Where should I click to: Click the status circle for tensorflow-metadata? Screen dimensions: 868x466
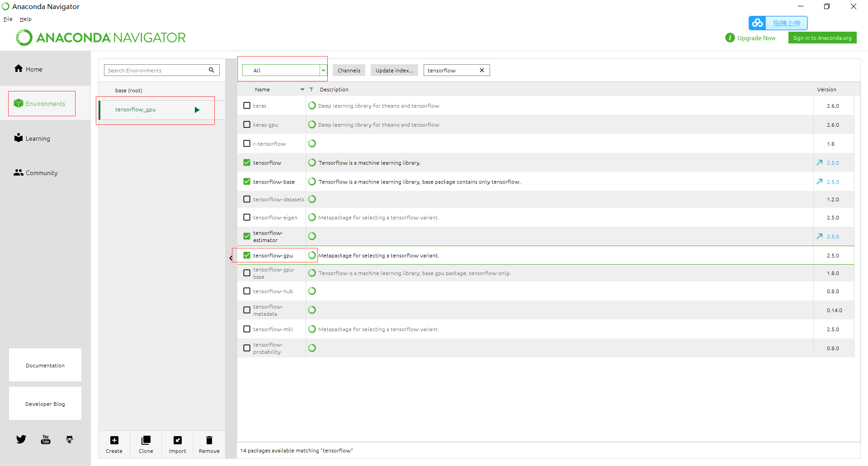click(x=312, y=310)
